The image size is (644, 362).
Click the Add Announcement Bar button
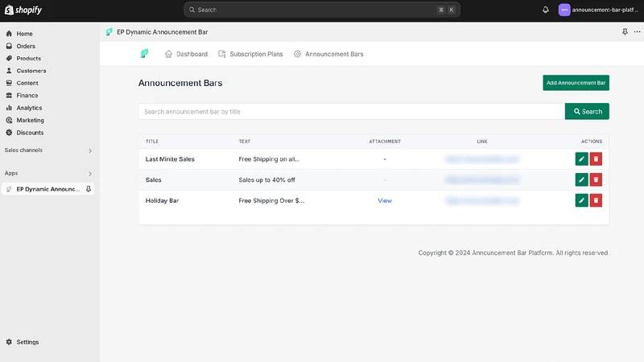click(576, 83)
